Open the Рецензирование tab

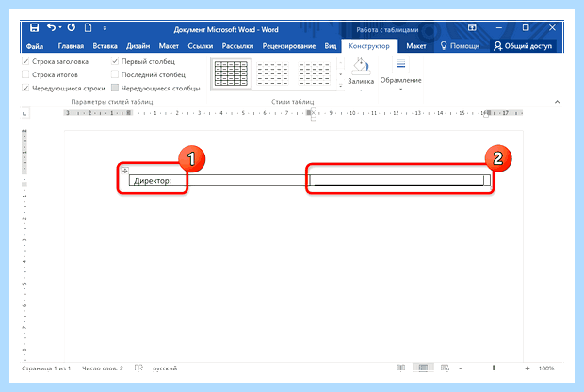[289, 46]
